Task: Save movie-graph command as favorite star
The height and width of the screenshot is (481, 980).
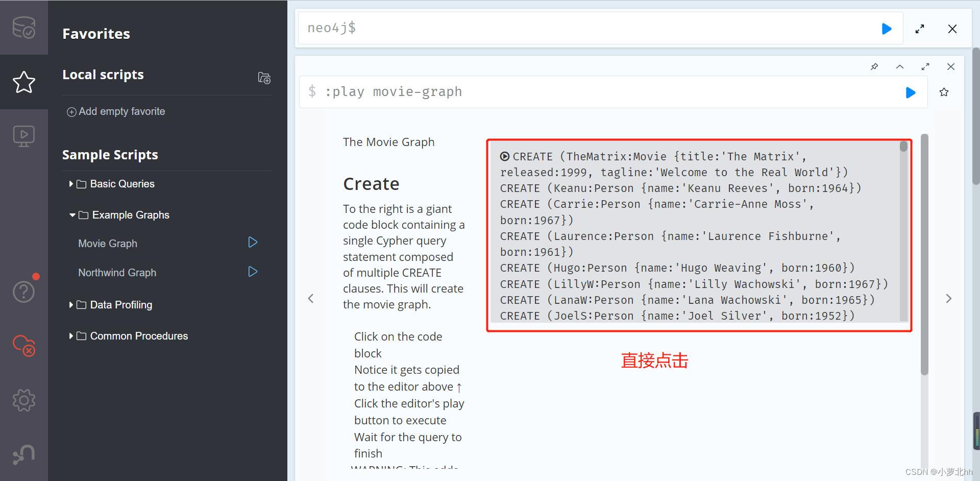Action: click(944, 92)
